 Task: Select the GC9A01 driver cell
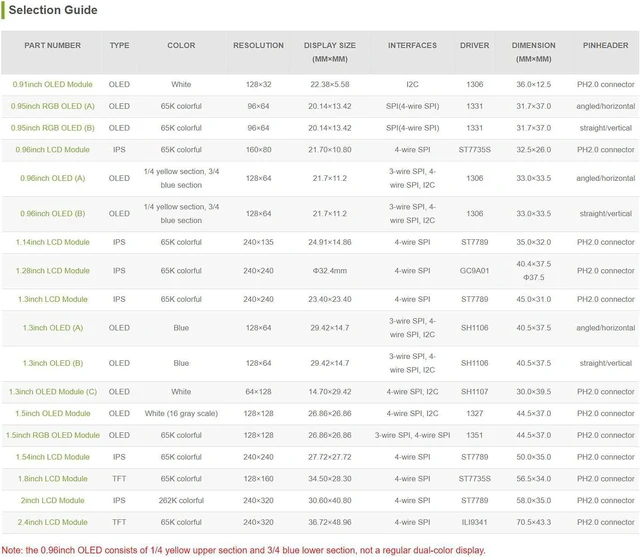[475, 271]
